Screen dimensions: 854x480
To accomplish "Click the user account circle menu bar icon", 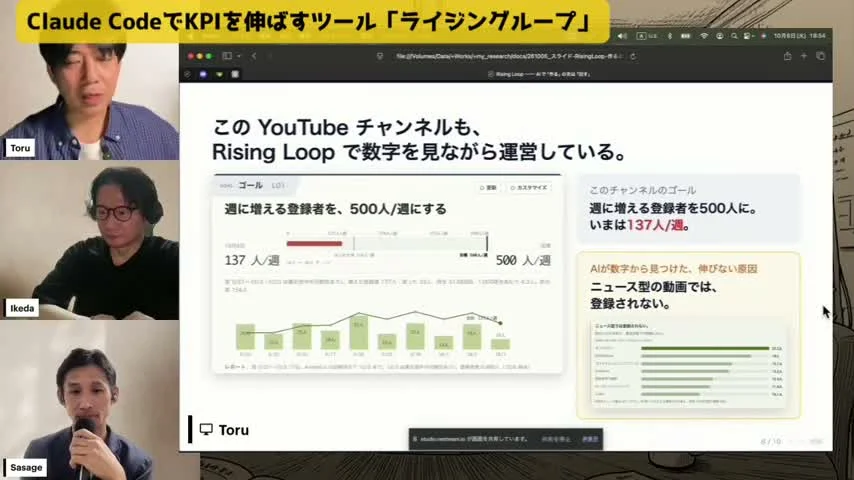I will (719, 36).
